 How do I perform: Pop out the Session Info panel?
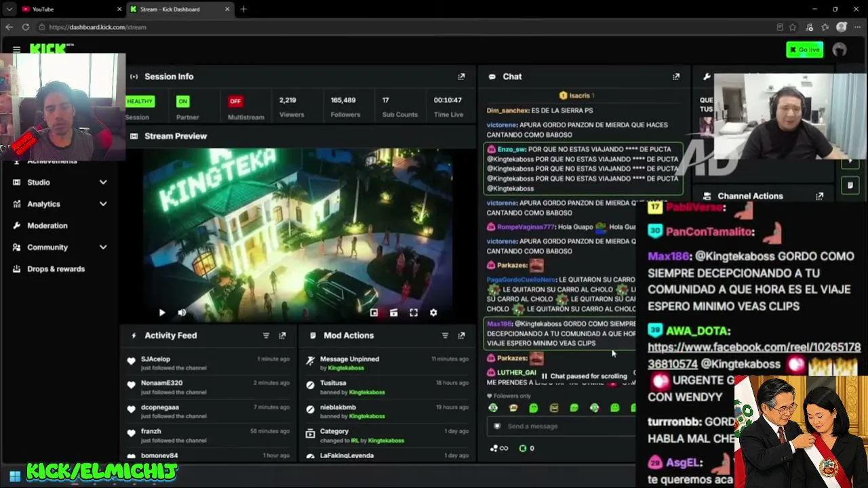(x=461, y=77)
